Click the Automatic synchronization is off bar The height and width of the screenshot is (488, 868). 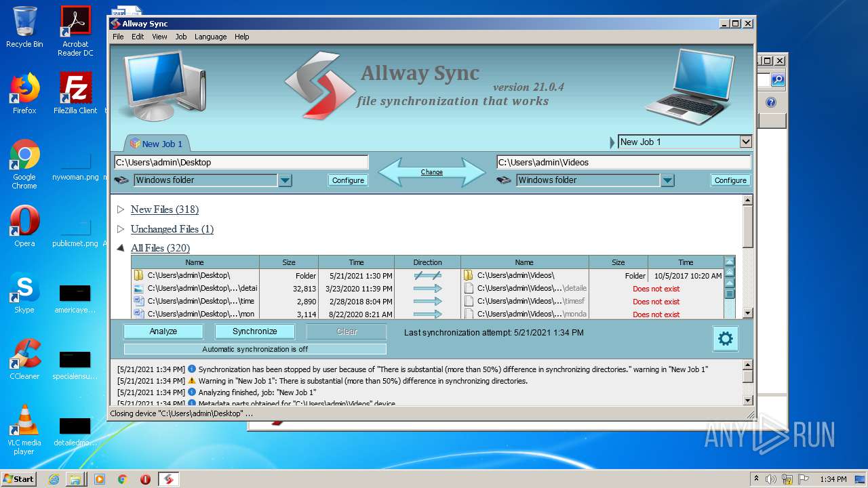(255, 349)
